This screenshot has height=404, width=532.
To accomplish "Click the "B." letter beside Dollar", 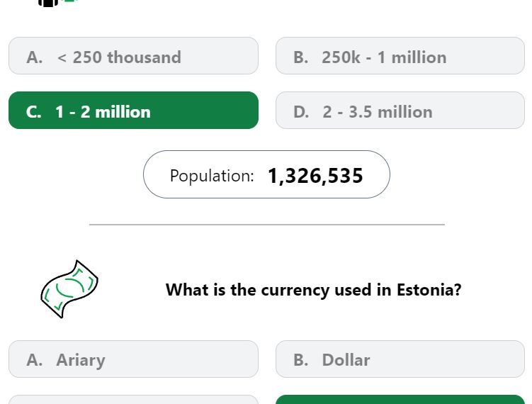I will [x=301, y=360].
